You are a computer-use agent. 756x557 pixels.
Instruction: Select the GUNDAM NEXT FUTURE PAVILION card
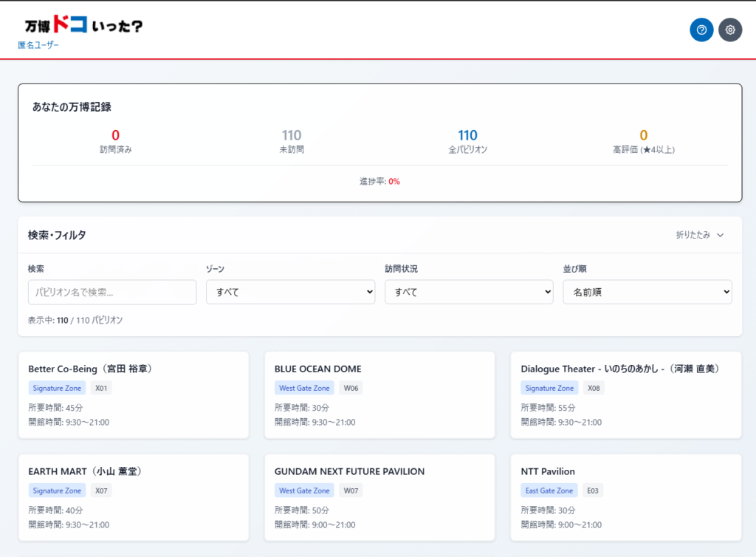(379, 498)
